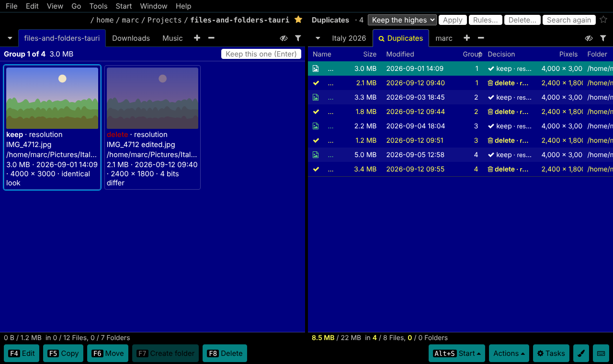Click 'Keep this one (Enter)' button
This screenshot has width=613, height=364.
pos(261,54)
